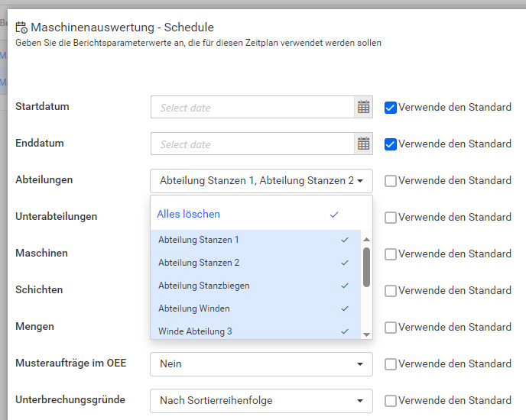The height and width of the screenshot is (420, 526).
Task: Enable Verwende den Standard for Maschinen
Action: (391, 254)
